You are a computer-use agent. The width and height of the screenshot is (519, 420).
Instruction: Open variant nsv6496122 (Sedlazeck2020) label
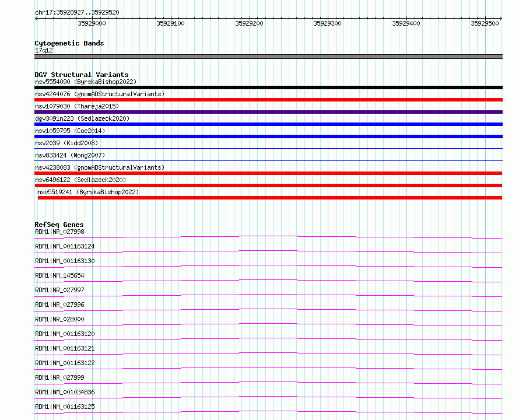tap(80, 180)
